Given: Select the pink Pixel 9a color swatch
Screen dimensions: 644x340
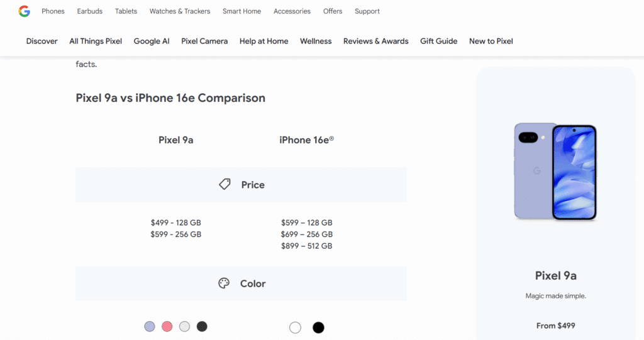Looking at the screenshot, I should pos(167,327).
